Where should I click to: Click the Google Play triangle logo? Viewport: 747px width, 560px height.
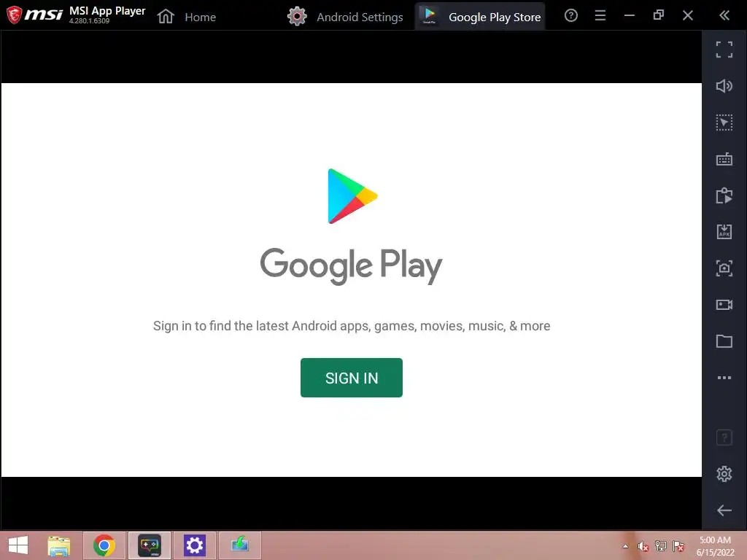point(352,196)
